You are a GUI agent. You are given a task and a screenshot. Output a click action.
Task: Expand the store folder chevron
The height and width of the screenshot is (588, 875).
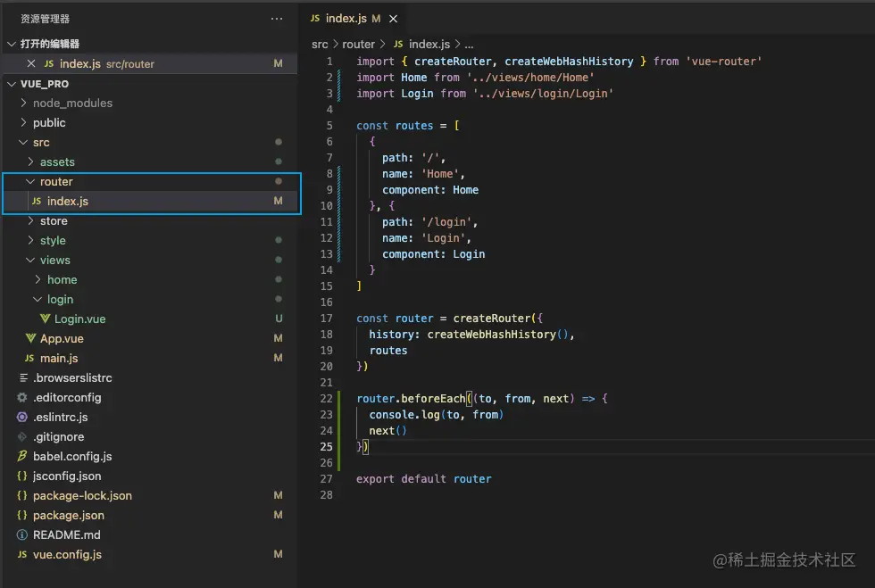point(30,221)
